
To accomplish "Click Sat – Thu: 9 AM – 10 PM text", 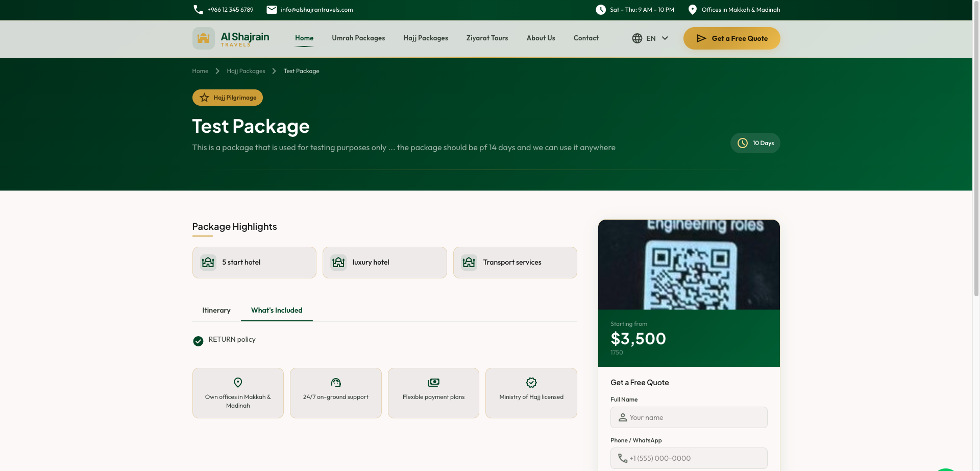I will (642, 10).
